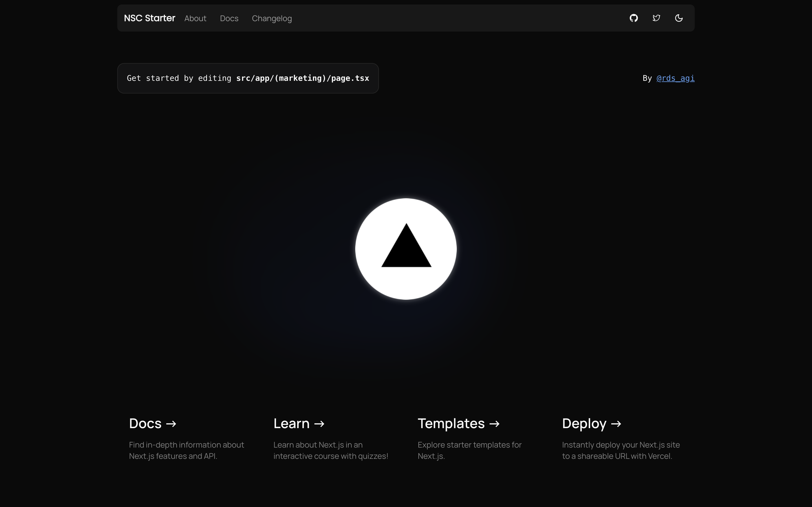Toggle dark mode with moon icon

[x=678, y=18]
